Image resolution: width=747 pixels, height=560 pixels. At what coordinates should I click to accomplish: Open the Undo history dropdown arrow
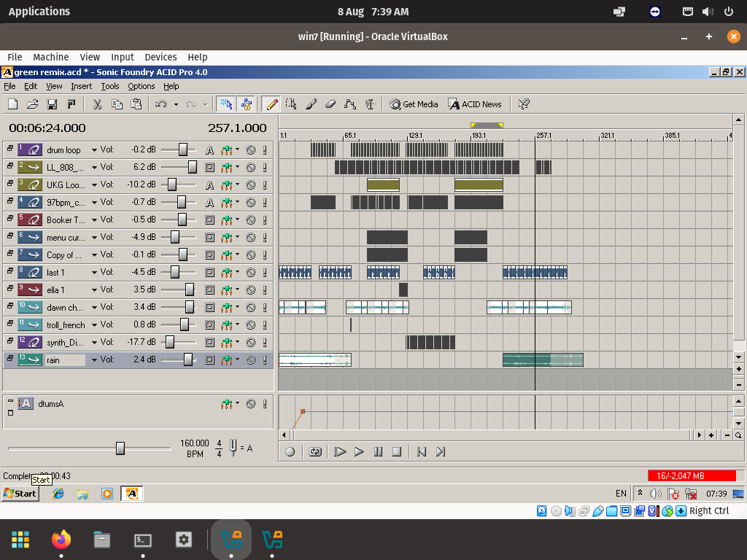click(x=176, y=104)
